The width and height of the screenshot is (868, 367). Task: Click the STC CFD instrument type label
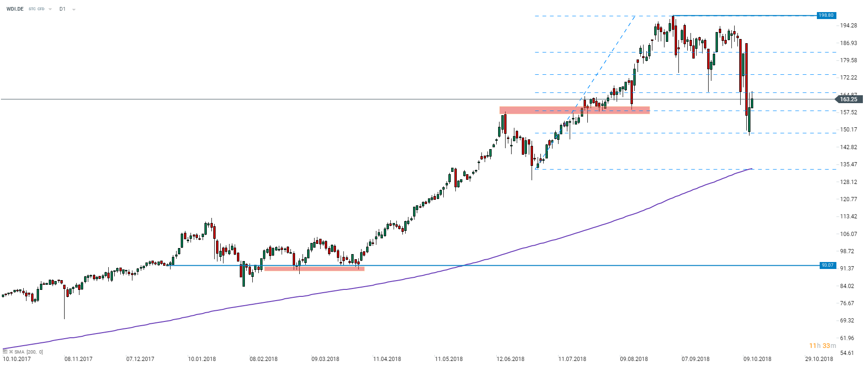(x=36, y=9)
